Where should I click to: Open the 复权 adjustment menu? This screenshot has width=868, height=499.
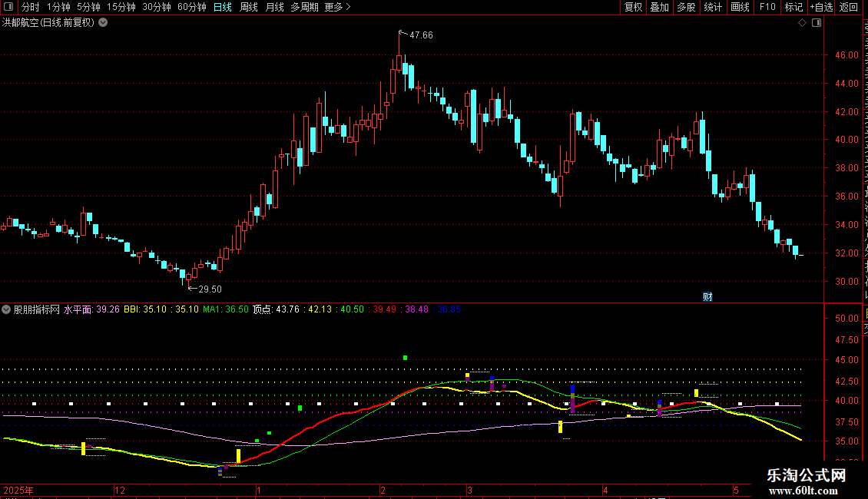click(x=633, y=7)
